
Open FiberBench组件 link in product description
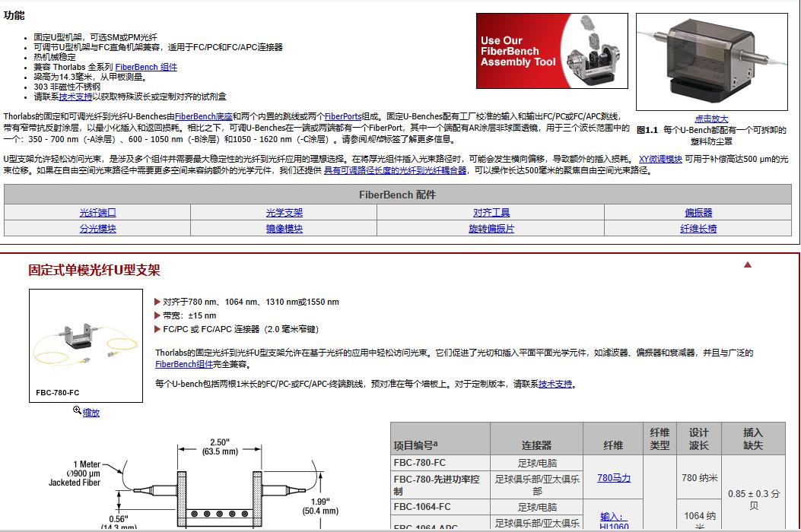[184, 364]
